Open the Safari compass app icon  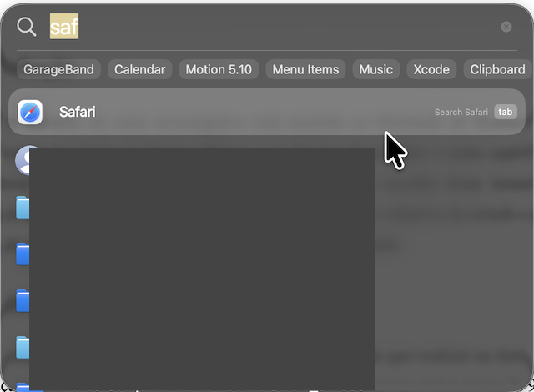pos(30,112)
